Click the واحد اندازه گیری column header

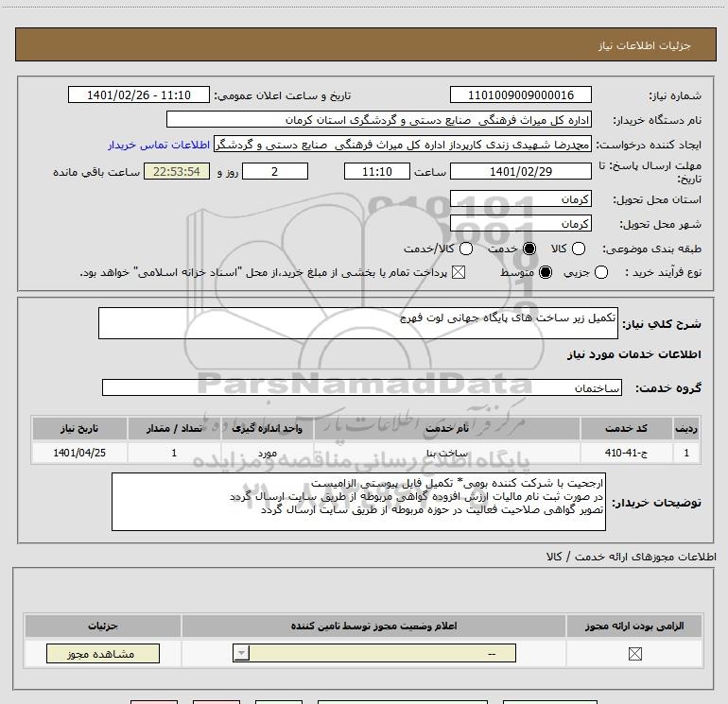267,428
